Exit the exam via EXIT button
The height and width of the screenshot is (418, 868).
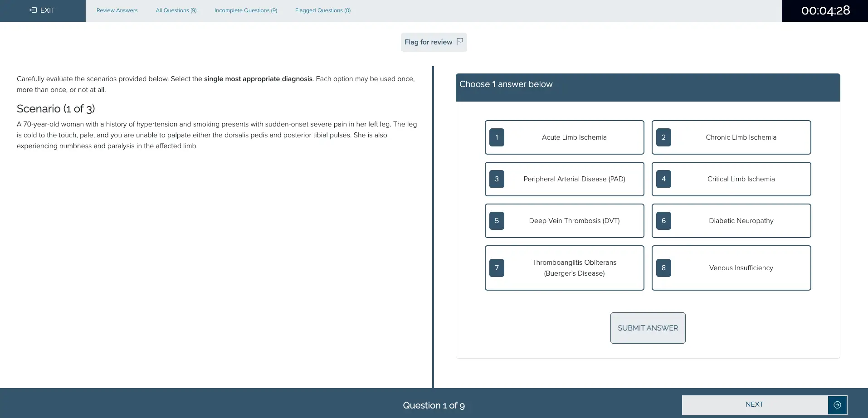pyautogui.click(x=43, y=10)
